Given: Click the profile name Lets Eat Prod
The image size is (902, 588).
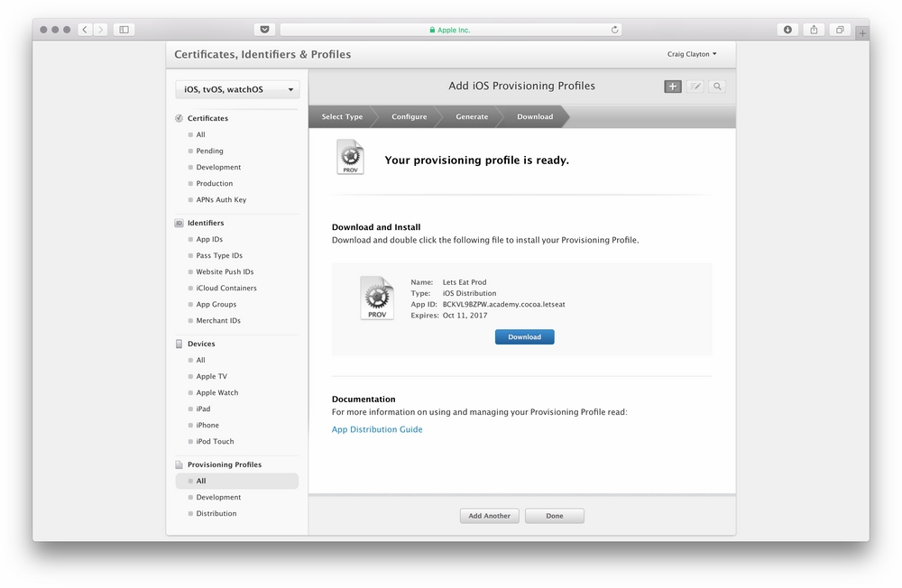Looking at the screenshot, I should click(465, 282).
